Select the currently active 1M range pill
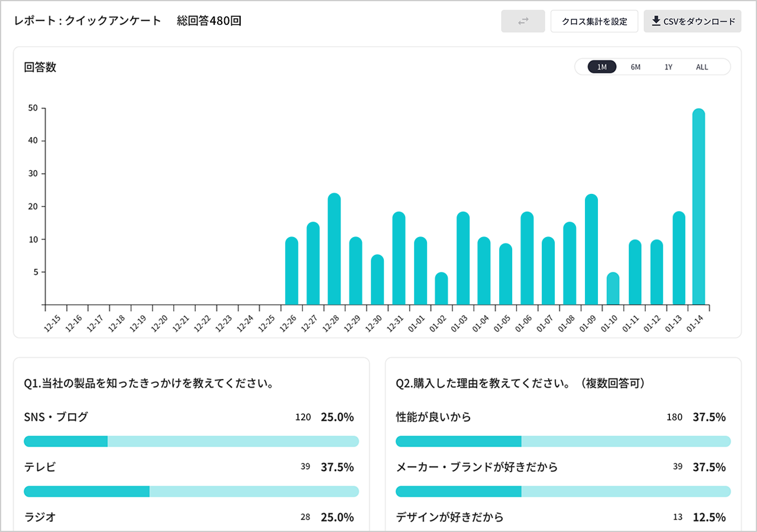 coord(601,67)
